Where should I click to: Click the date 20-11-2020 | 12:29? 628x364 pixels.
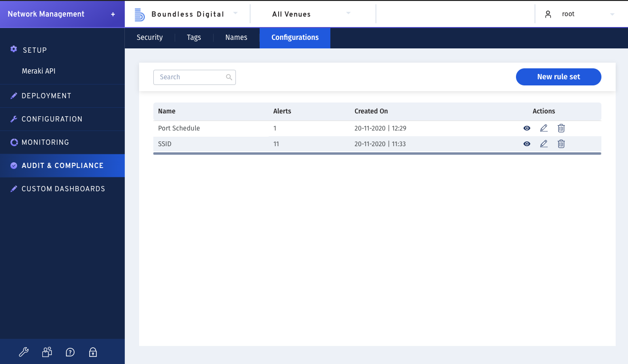coord(380,128)
